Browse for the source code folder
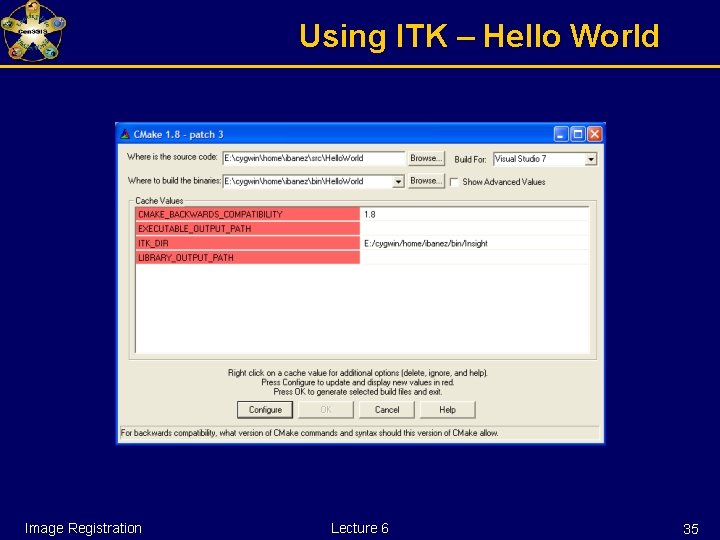 [x=426, y=158]
